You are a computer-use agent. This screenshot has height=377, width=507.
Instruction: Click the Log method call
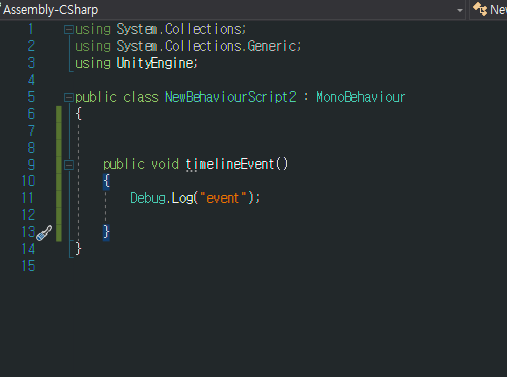point(182,198)
